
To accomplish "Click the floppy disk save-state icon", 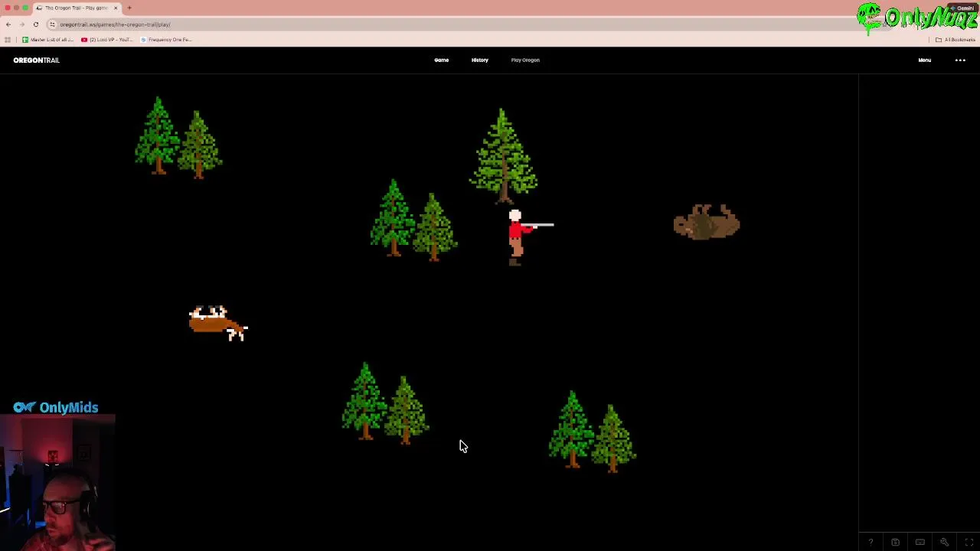I will point(895,543).
